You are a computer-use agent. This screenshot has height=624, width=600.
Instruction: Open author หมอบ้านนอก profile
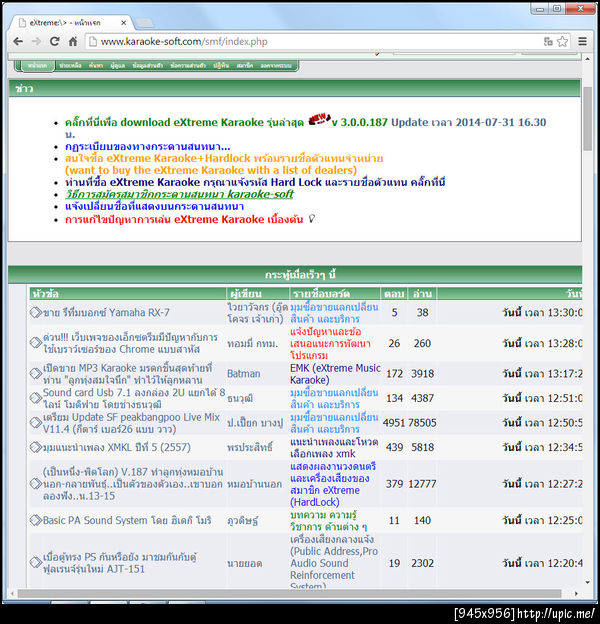[x=255, y=484]
